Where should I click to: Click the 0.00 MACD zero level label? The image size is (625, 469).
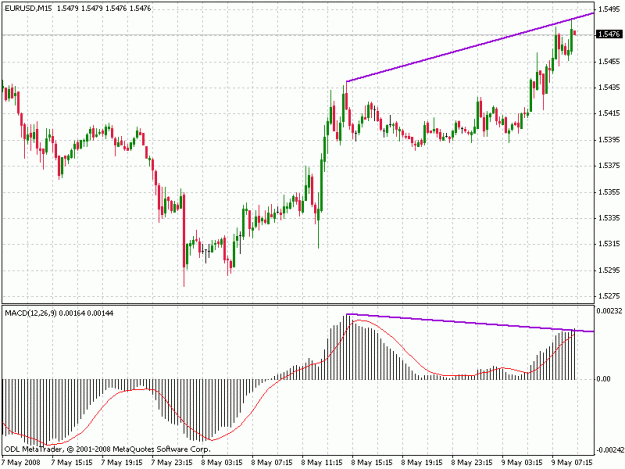point(604,379)
